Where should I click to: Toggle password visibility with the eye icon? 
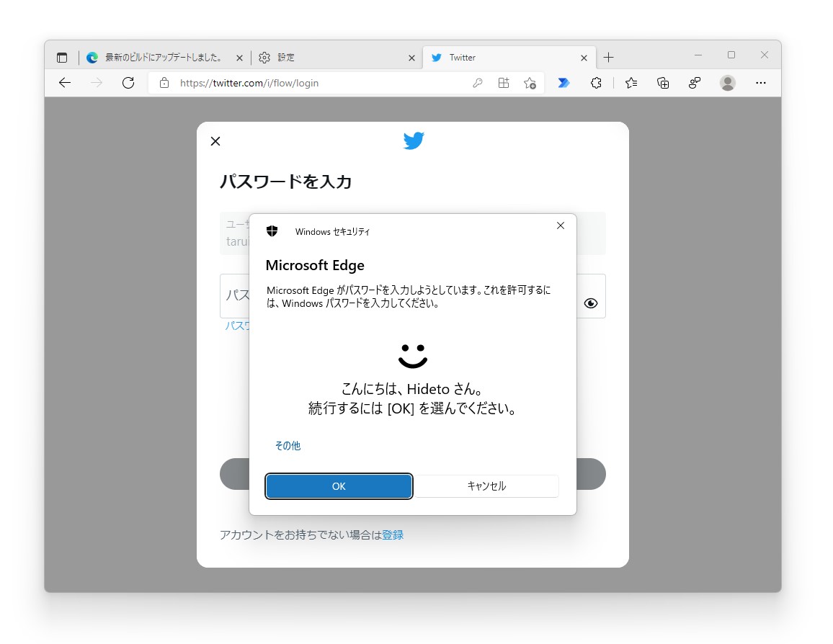[591, 303]
